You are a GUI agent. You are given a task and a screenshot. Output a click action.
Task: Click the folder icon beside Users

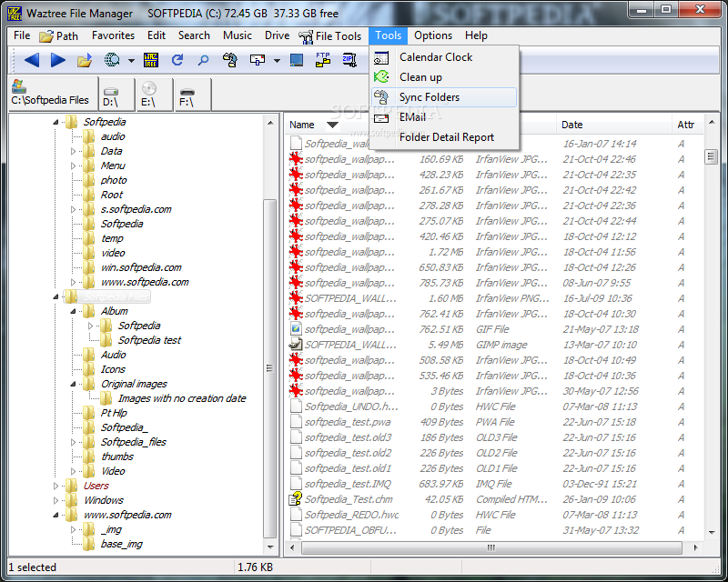pos(72,486)
